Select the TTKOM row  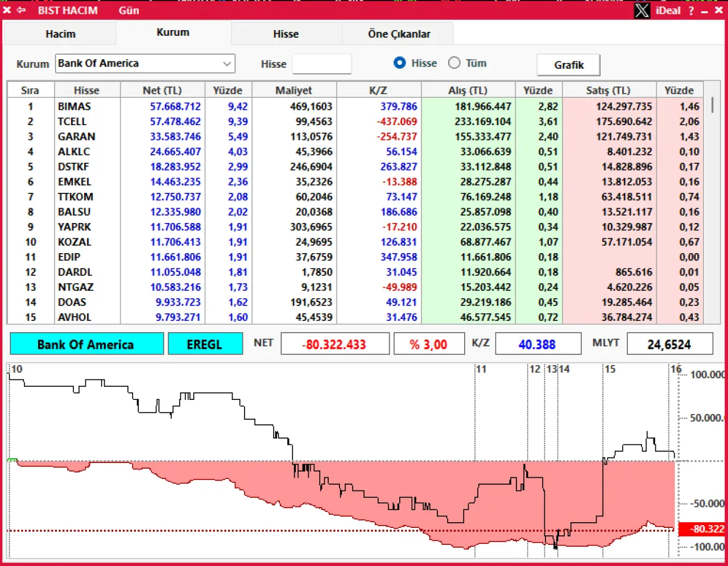click(x=355, y=197)
